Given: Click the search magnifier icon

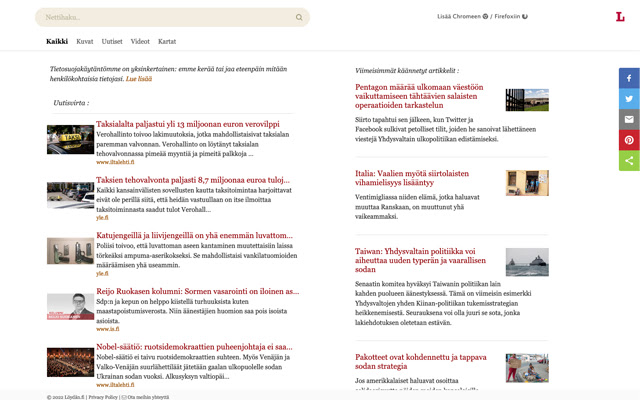Looking at the screenshot, I should [x=299, y=17].
